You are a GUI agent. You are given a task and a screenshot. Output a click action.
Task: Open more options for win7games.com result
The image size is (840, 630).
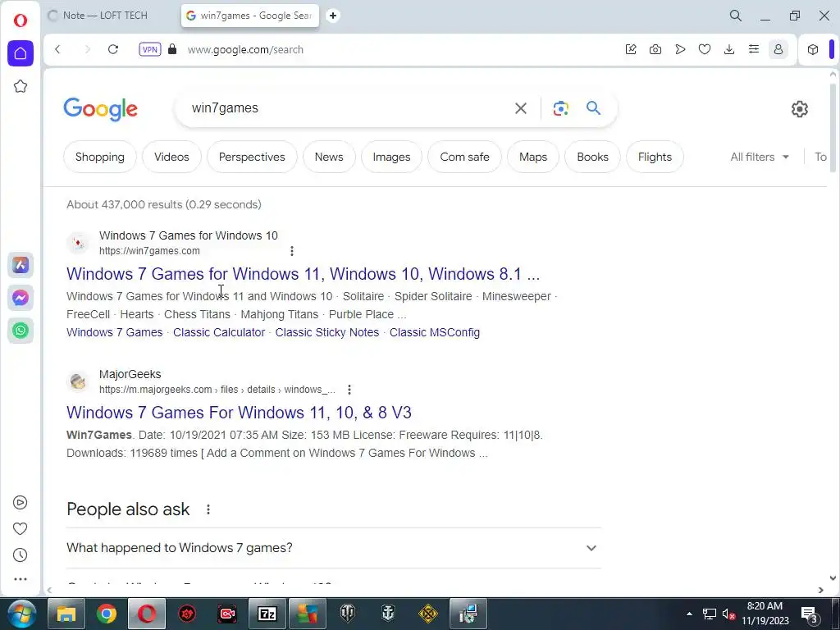[x=291, y=251]
